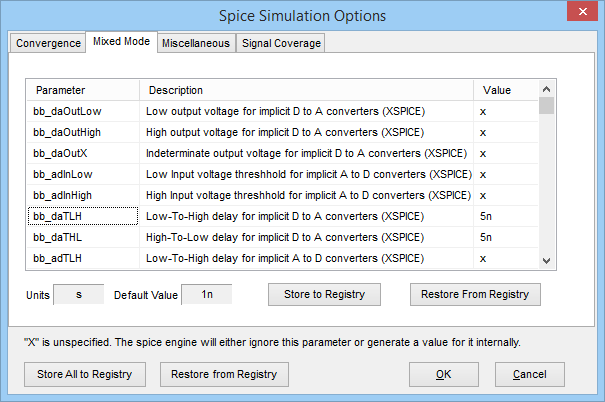Screen dimensions: 605x402
Task: Click the Default Value field
Action: [206, 295]
